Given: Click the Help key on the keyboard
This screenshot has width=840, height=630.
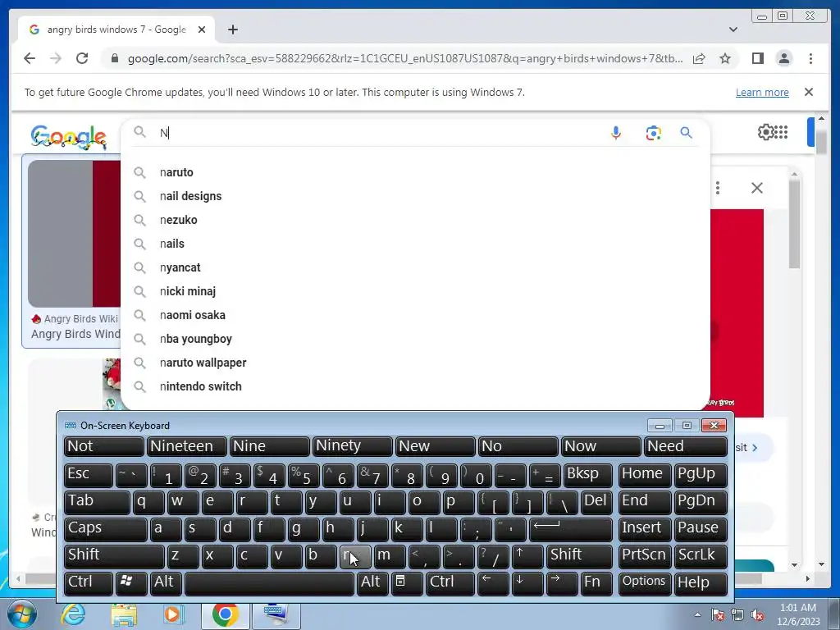Looking at the screenshot, I should [701, 583].
